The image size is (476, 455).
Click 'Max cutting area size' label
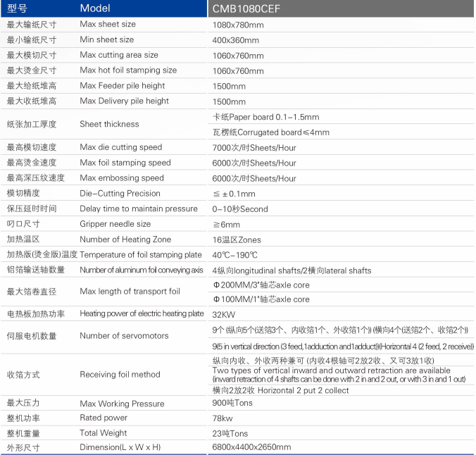[119, 55]
